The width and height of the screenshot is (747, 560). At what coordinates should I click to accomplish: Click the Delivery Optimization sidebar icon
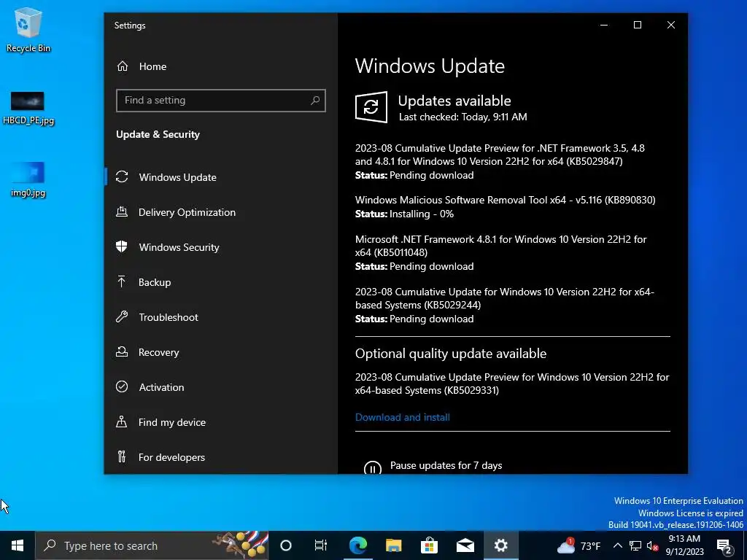(122, 212)
